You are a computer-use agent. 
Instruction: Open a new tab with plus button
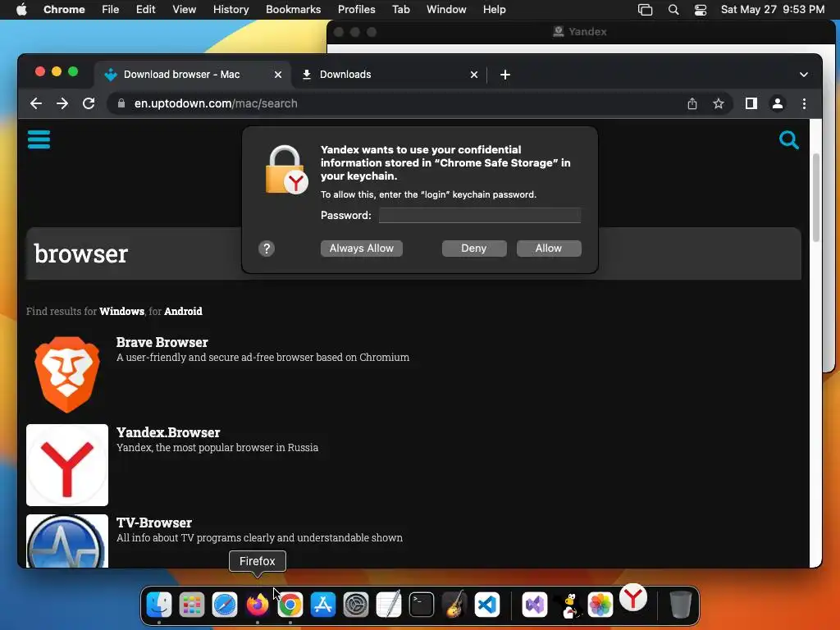[x=504, y=75]
